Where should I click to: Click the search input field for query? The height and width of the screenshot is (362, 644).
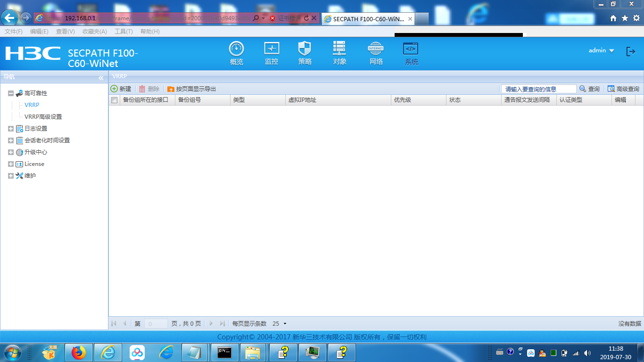coord(538,89)
